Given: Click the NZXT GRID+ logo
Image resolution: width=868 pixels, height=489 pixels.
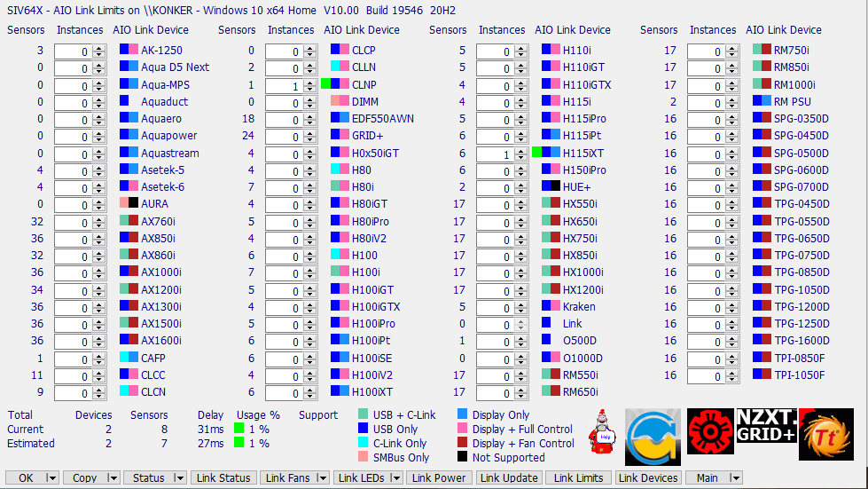Looking at the screenshot, I should click(767, 425).
